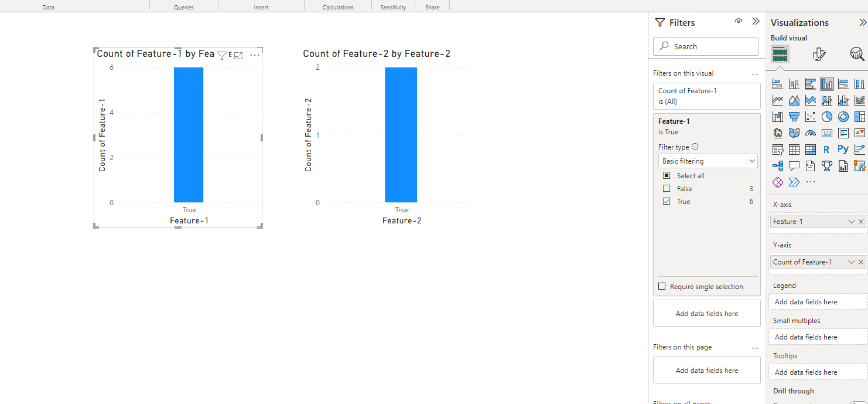Open the Analytics magnifier tab

pos(857,55)
